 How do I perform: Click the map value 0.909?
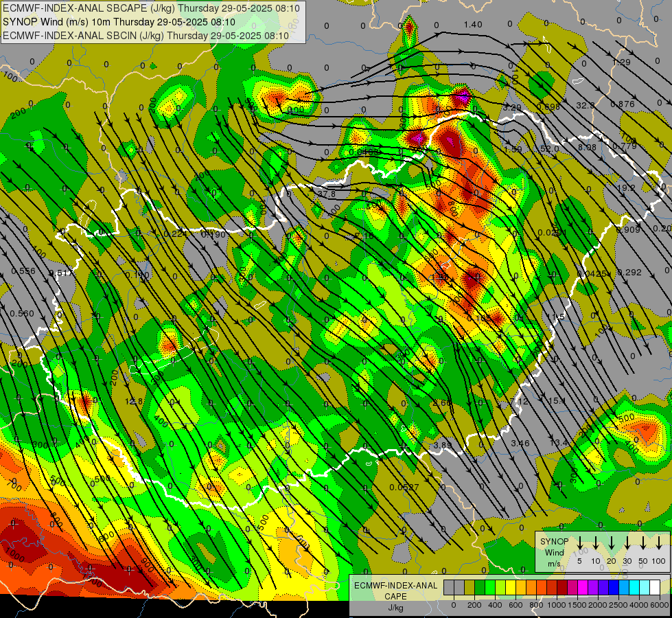[628, 229]
